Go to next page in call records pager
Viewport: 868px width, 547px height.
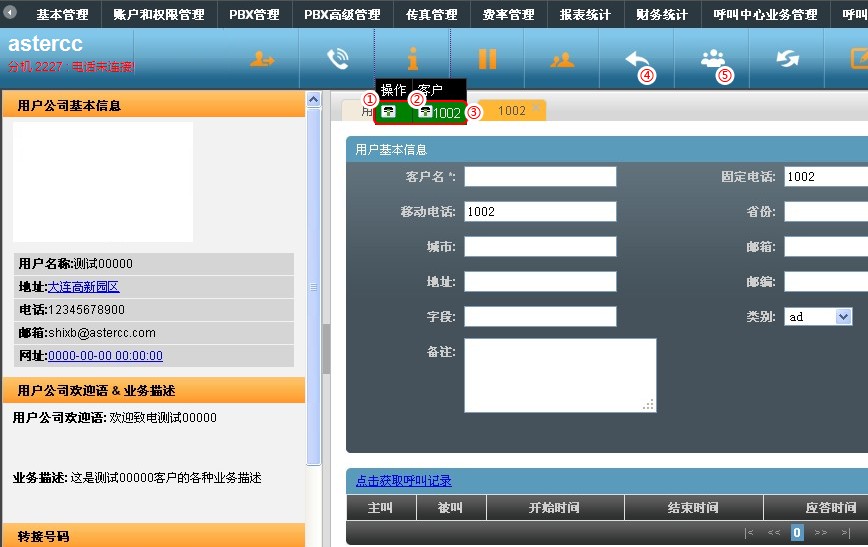coord(821,533)
